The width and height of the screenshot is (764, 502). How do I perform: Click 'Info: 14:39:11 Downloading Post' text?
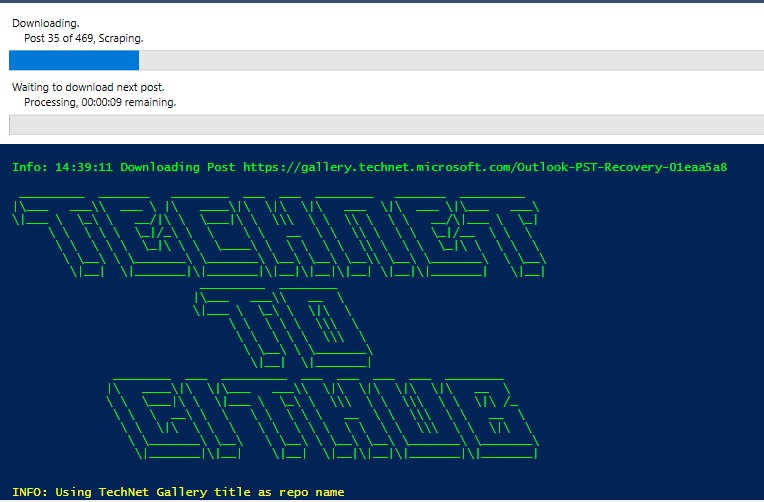click(x=124, y=167)
